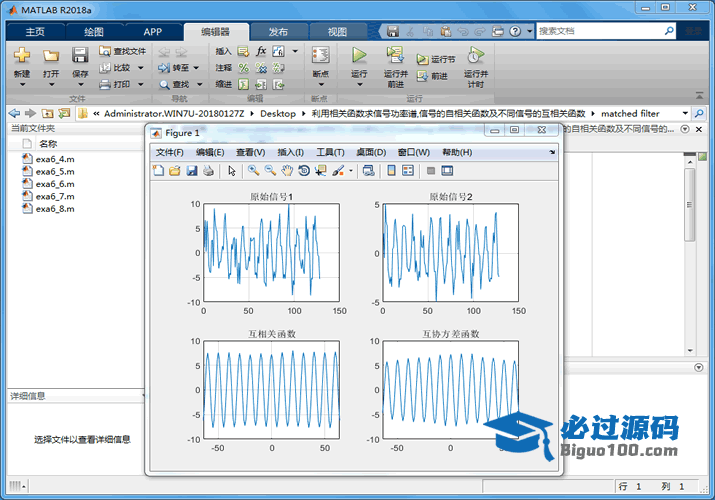
Task: Switch to the APP tab
Action: 153,31
